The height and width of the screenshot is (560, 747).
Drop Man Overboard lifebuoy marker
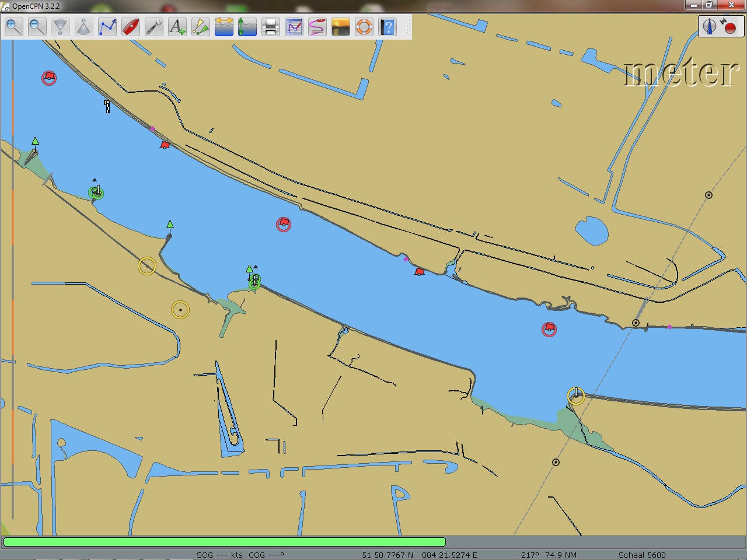pyautogui.click(x=364, y=27)
